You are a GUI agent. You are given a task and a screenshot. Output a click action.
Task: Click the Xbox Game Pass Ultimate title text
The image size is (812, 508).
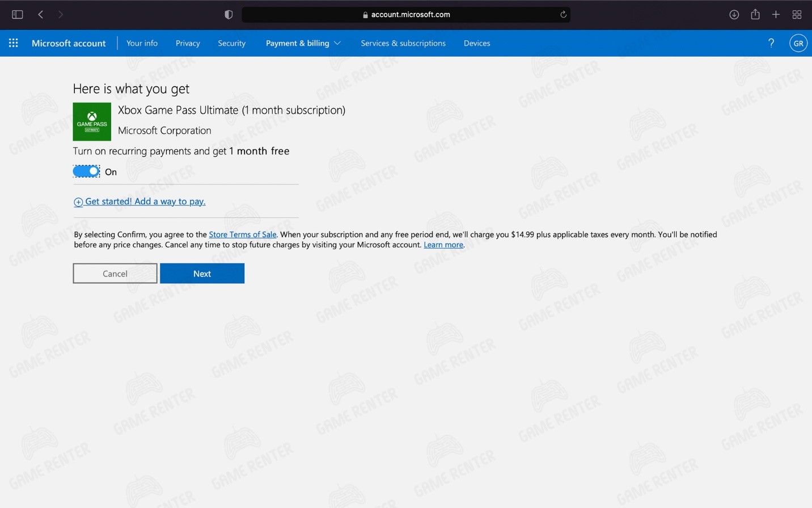coord(231,110)
